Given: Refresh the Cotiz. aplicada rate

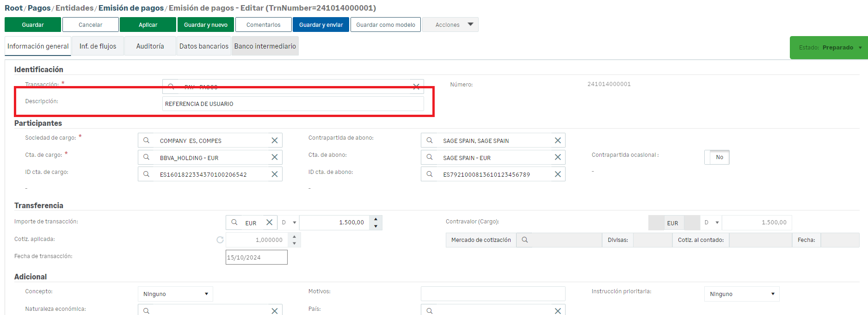Looking at the screenshot, I should coord(220,240).
